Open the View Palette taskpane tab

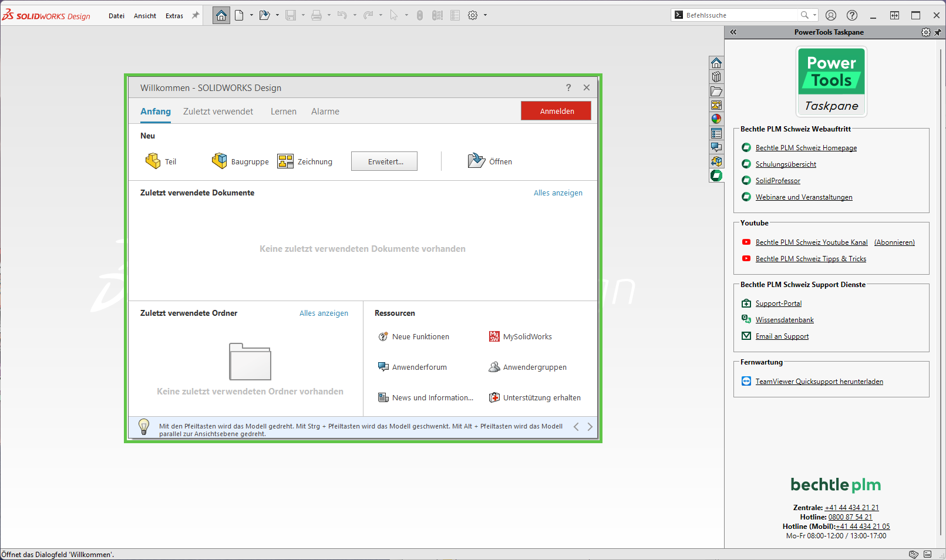pyautogui.click(x=716, y=105)
